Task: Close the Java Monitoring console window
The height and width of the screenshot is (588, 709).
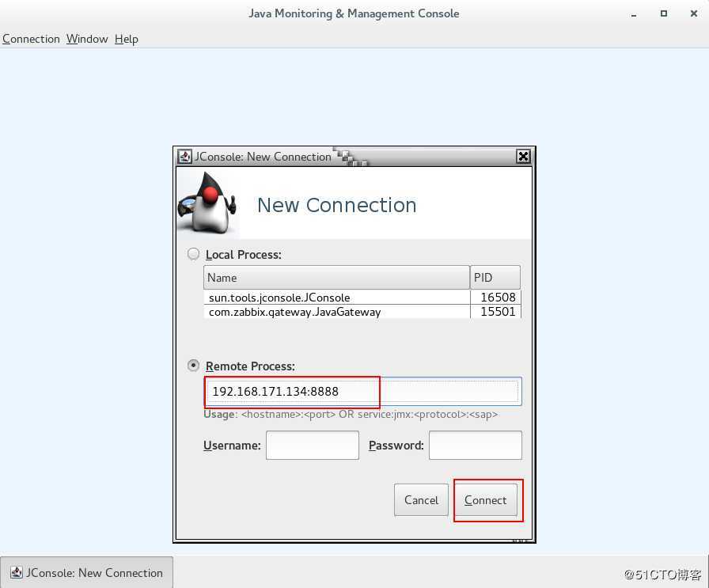Action: tap(694, 13)
